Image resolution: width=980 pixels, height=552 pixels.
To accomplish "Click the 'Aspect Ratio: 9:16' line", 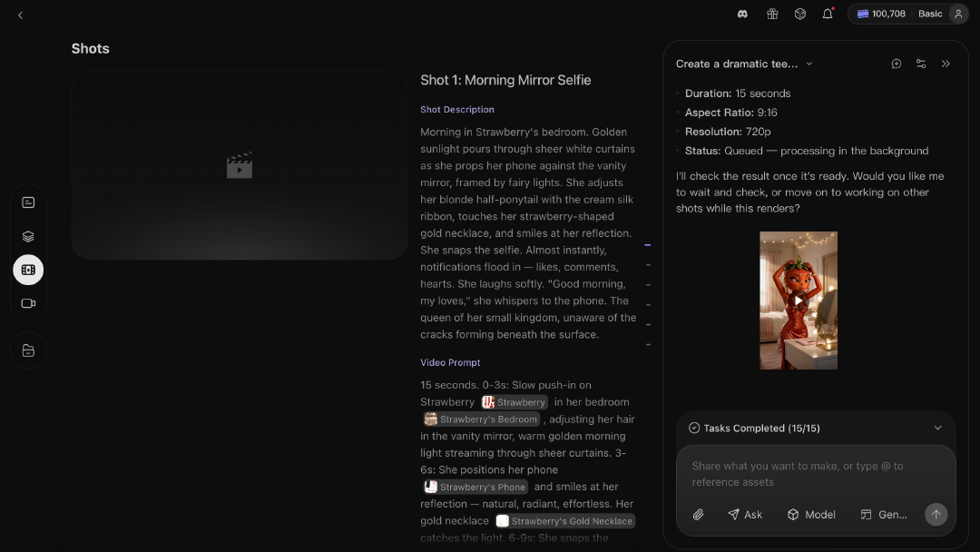I will [x=731, y=113].
